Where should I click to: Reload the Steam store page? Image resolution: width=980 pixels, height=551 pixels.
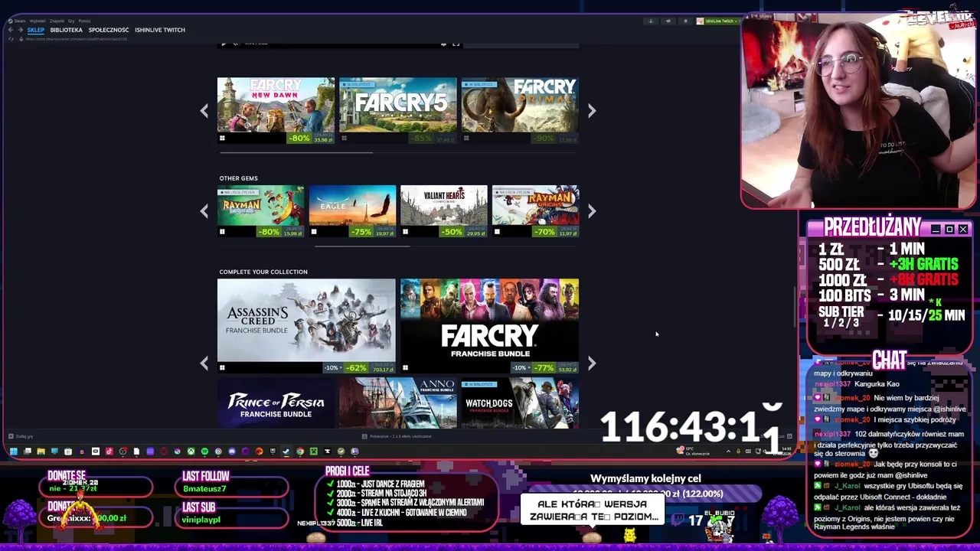[x=11, y=39]
